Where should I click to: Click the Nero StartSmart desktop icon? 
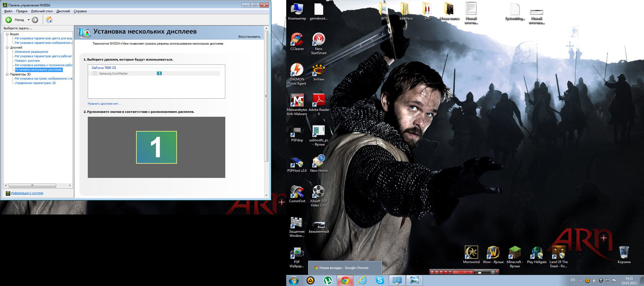click(x=319, y=44)
